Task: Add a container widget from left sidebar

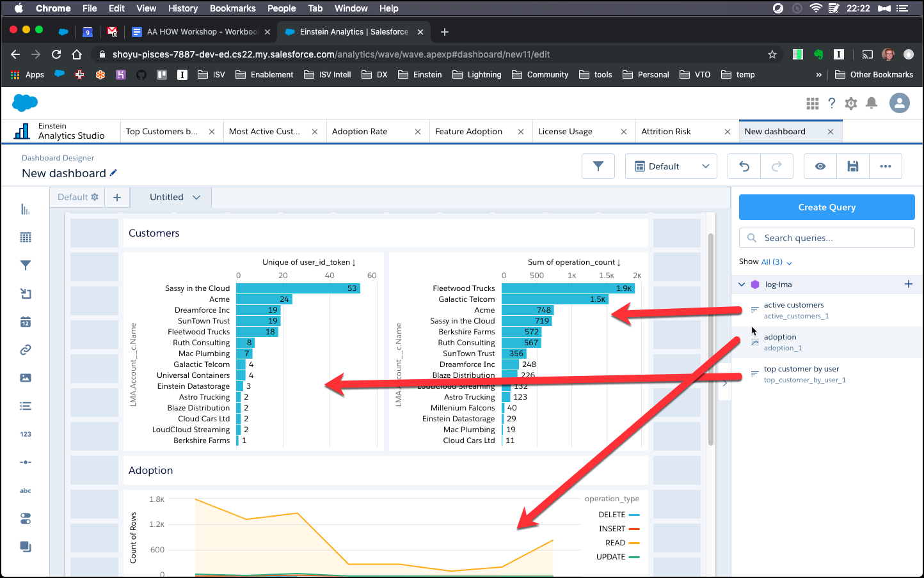Action: 26,547
